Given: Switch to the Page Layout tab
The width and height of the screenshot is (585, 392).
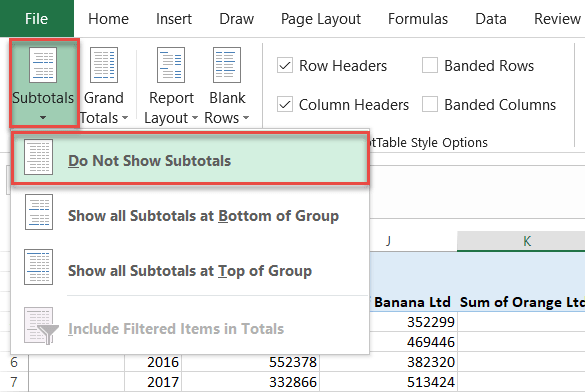Looking at the screenshot, I should click(321, 19).
